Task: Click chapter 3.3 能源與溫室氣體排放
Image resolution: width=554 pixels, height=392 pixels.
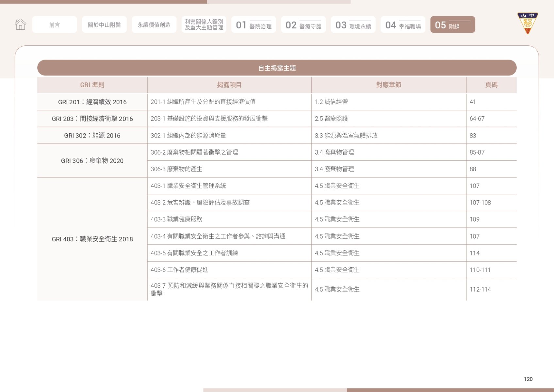Action: tap(346, 136)
